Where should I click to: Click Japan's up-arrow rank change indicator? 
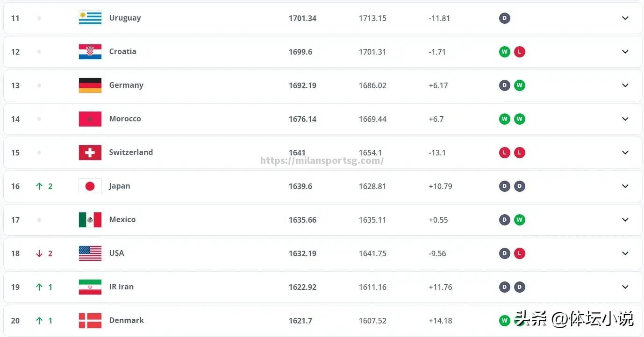click(39, 186)
